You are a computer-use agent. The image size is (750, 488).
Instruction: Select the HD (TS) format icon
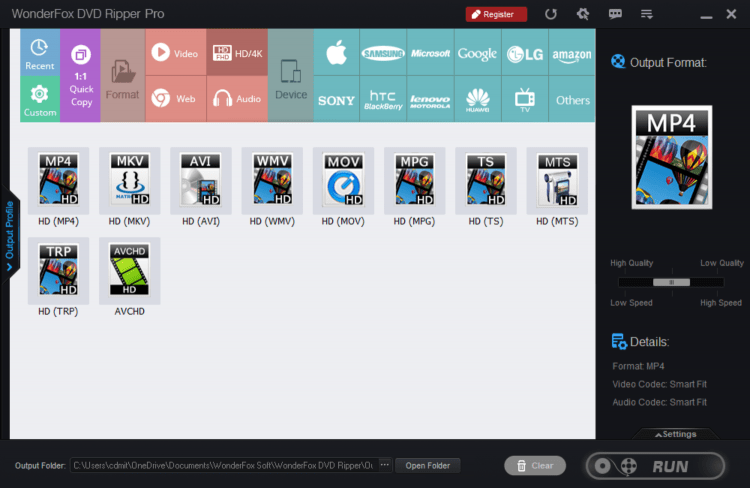(x=486, y=180)
